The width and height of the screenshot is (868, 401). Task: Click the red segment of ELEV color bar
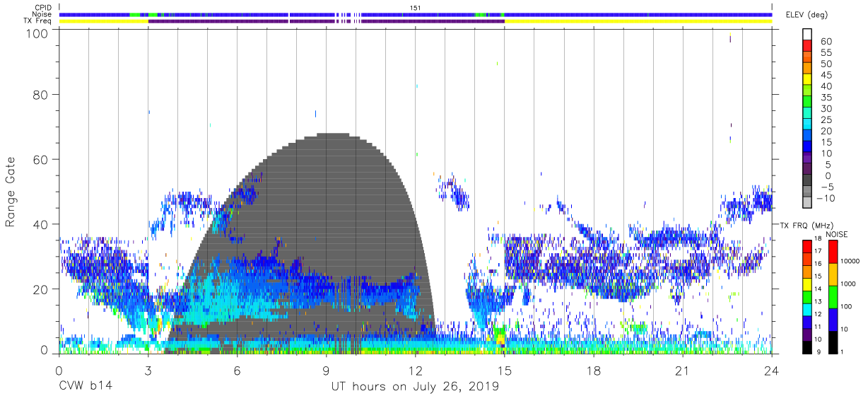tap(807, 46)
